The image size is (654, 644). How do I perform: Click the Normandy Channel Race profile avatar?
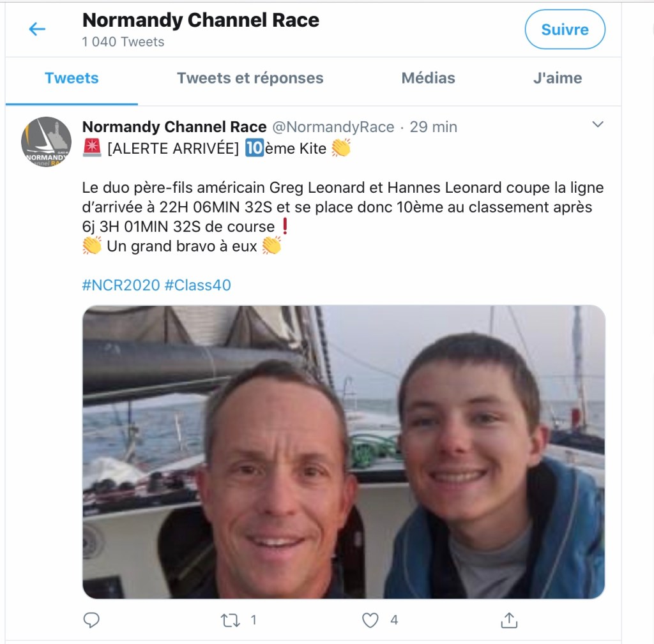(46, 142)
